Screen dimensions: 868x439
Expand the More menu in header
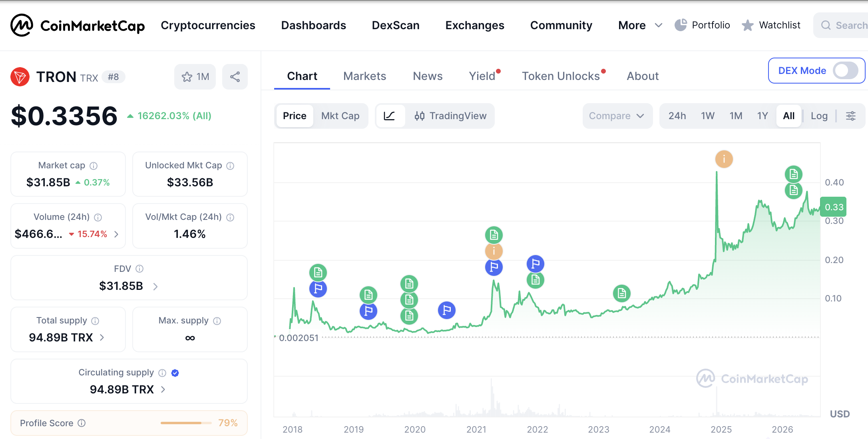pyautogui.click(x=640, y=25)
